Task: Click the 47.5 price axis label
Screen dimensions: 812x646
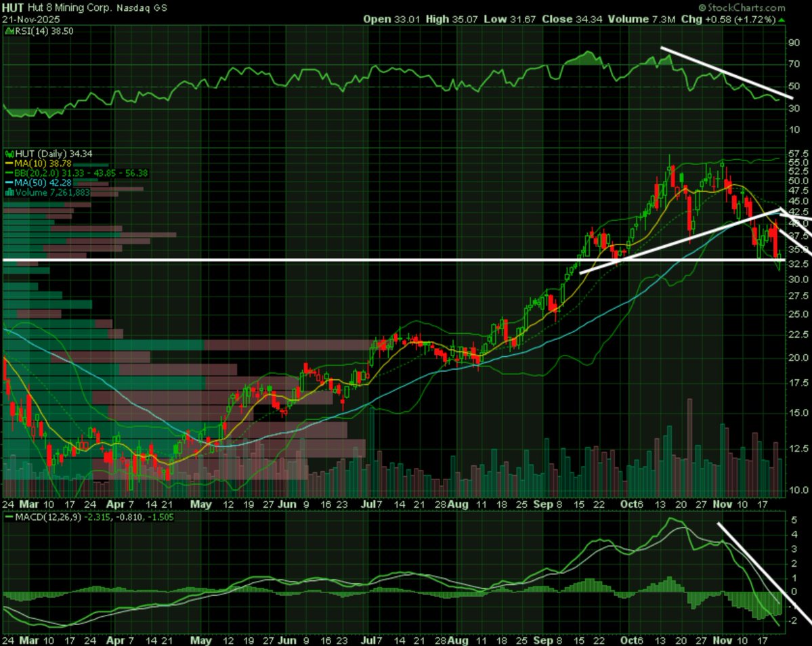Action: [798, 190]
